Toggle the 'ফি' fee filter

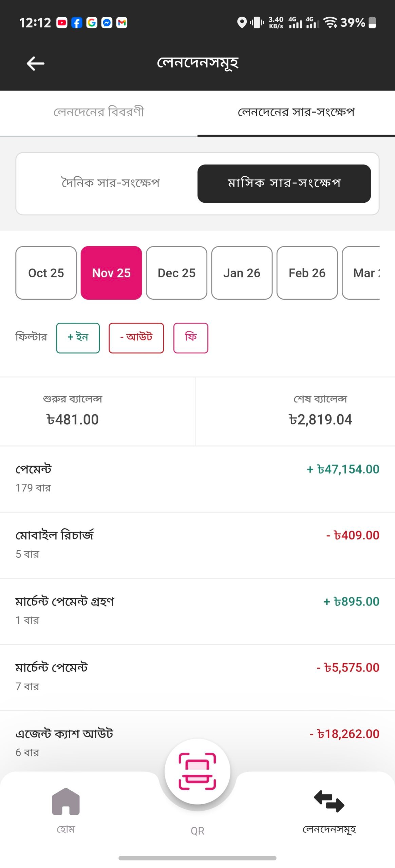click(191, 338)
